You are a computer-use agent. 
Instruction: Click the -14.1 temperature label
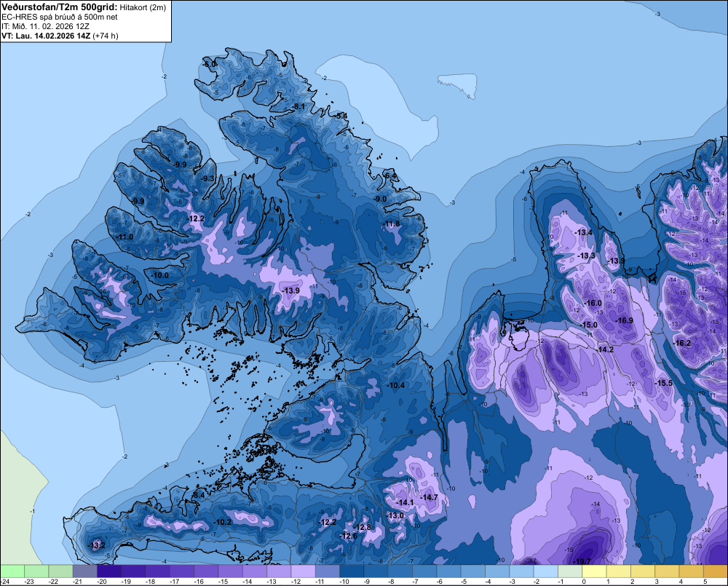coord(405,502)
